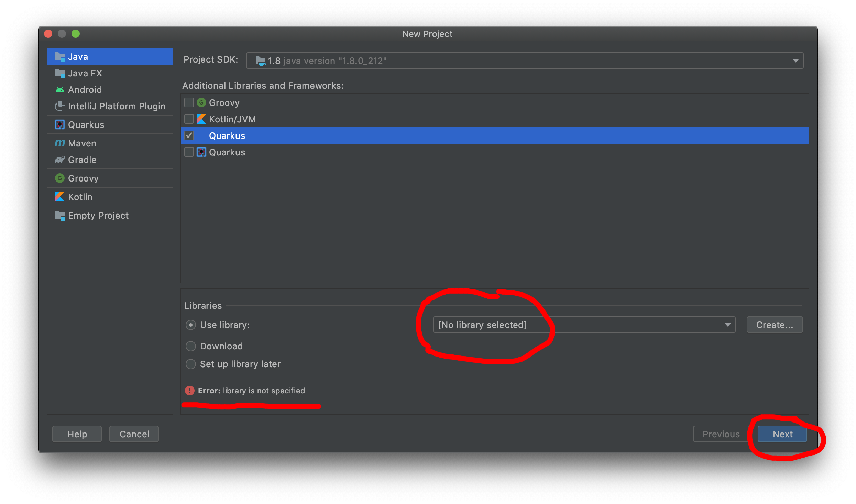Click the IntelliJ Platform Plugin icon
This screenshot has width=856, height=504.
[x=60, y=106]
